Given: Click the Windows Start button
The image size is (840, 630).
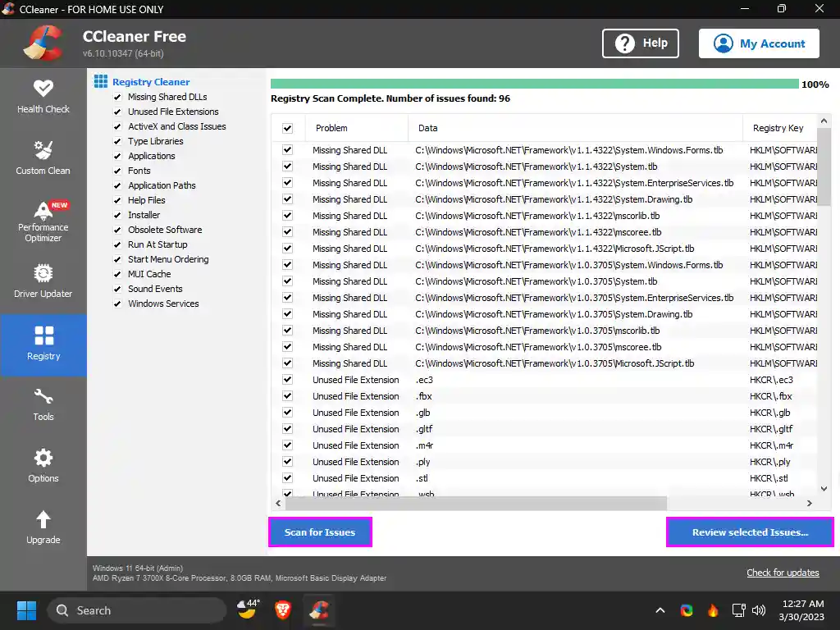Looking at the screenshot, I should [x=25, y=610].
